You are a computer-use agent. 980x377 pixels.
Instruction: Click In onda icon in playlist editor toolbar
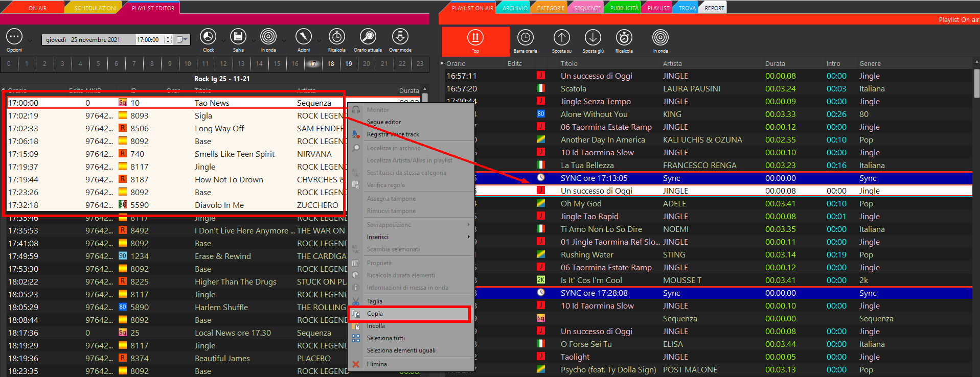[268, 37]
